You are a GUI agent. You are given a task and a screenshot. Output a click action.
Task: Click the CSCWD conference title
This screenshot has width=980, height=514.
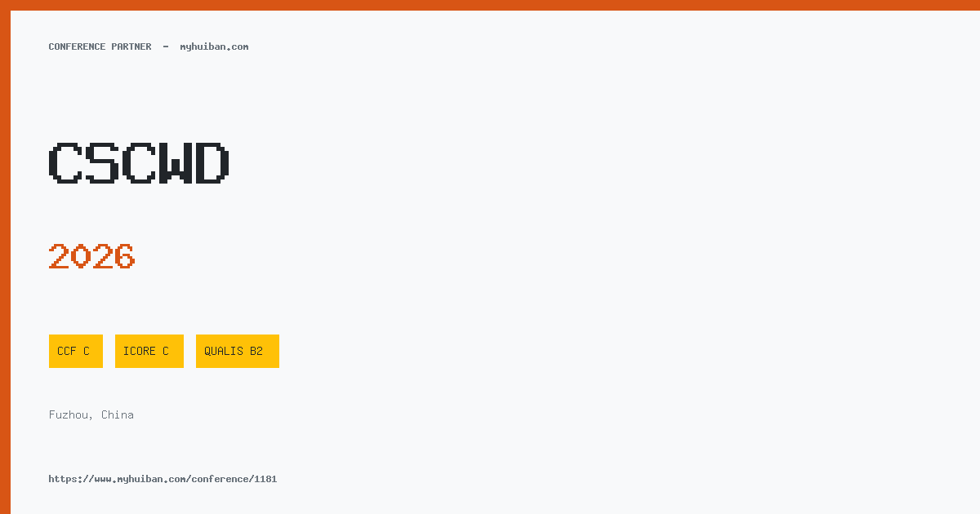click(x=139, y=163)
